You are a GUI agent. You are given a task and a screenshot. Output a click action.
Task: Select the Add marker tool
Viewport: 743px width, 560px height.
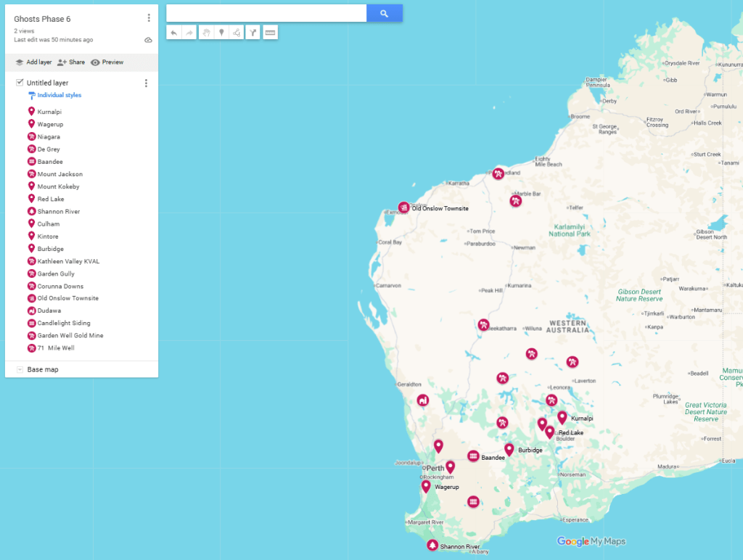221,33
